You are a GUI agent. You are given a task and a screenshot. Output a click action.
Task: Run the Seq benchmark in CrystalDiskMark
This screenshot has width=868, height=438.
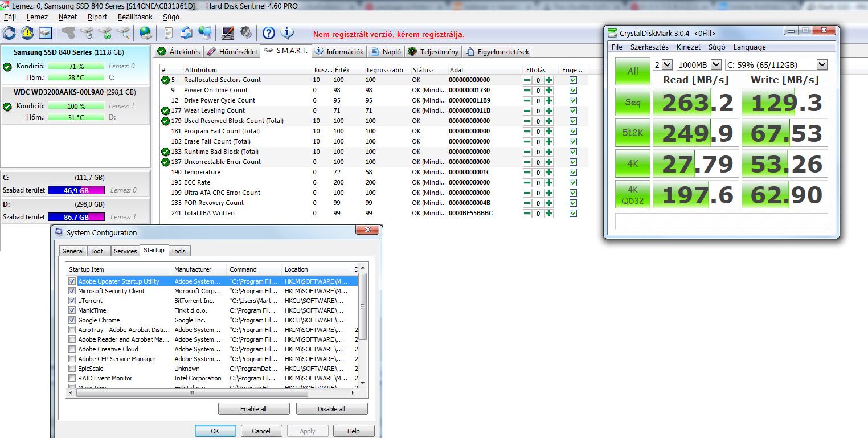pyautogui.click(x=633, y=103)
